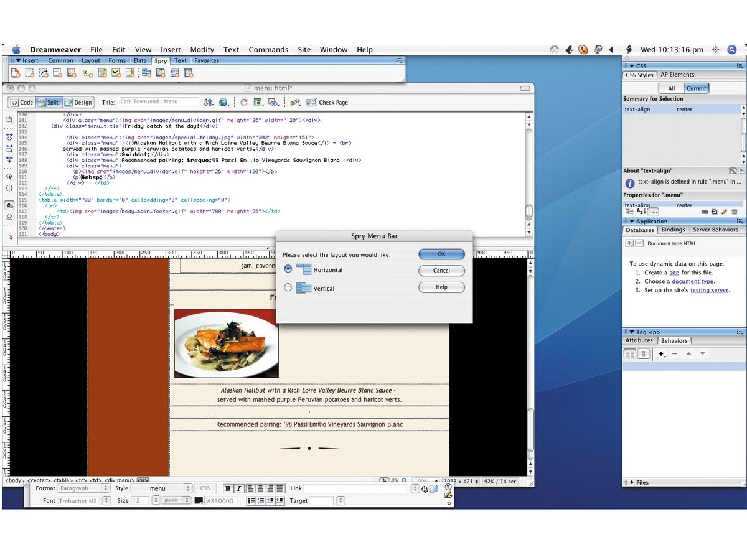Switch to Code view
Viewport: 747px width, 560px height.
(x=21, y=102)
